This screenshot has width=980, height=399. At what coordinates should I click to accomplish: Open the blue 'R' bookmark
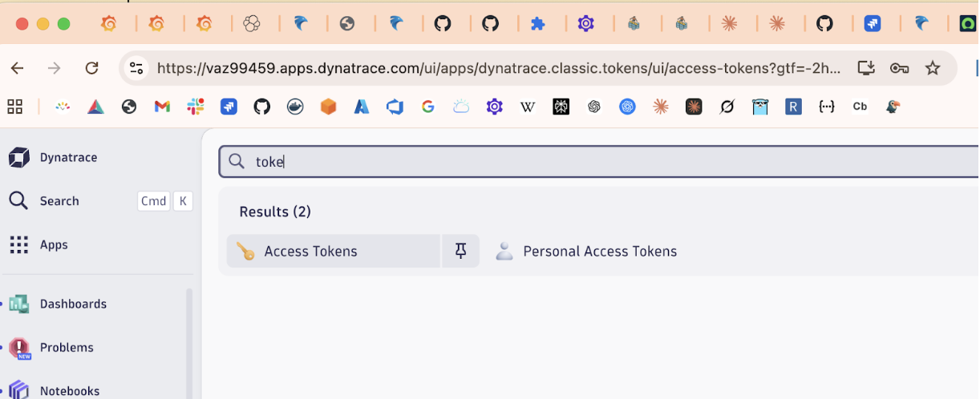(794, 107)
